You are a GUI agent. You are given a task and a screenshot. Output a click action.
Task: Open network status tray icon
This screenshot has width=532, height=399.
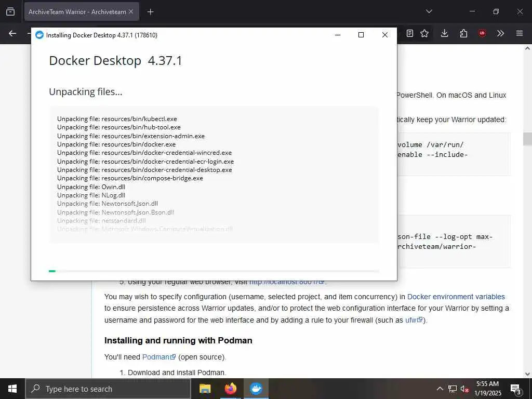click(453, 389)
